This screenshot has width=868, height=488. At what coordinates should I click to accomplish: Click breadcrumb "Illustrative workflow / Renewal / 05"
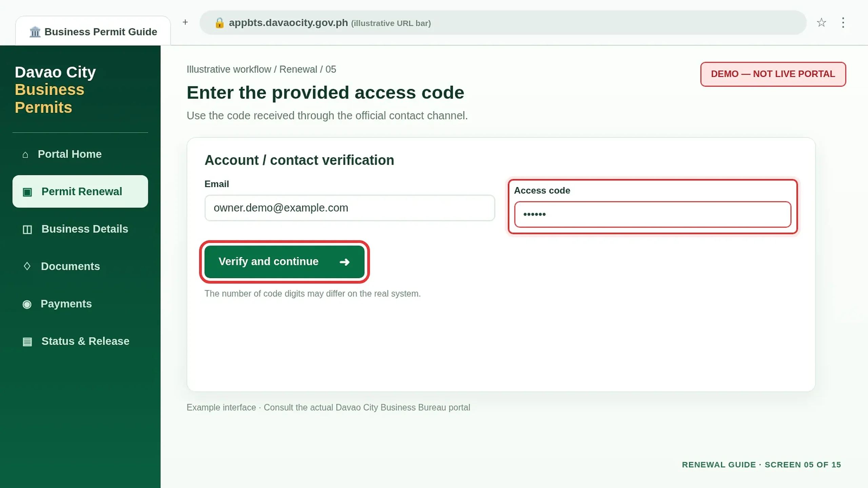click(261, 69)
